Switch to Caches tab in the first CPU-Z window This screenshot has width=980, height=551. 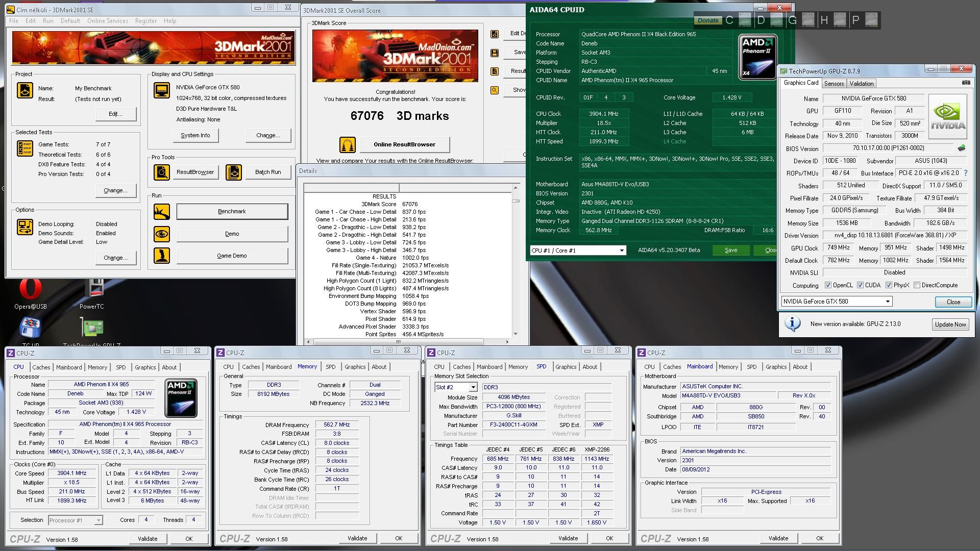(41, 367)
